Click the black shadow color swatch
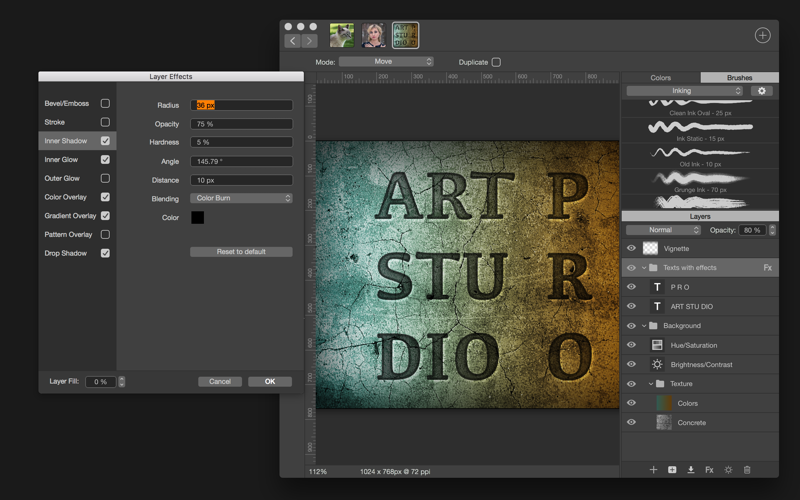 [198, 217]
